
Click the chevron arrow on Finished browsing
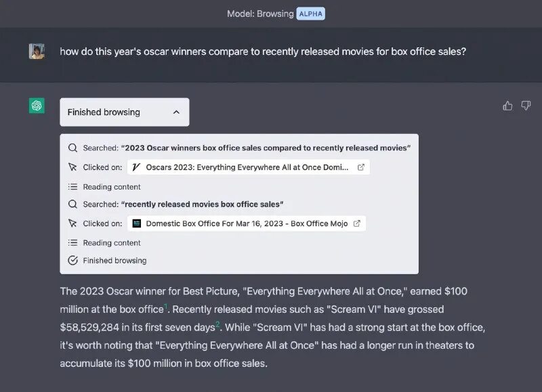click(x=176, y=112)
